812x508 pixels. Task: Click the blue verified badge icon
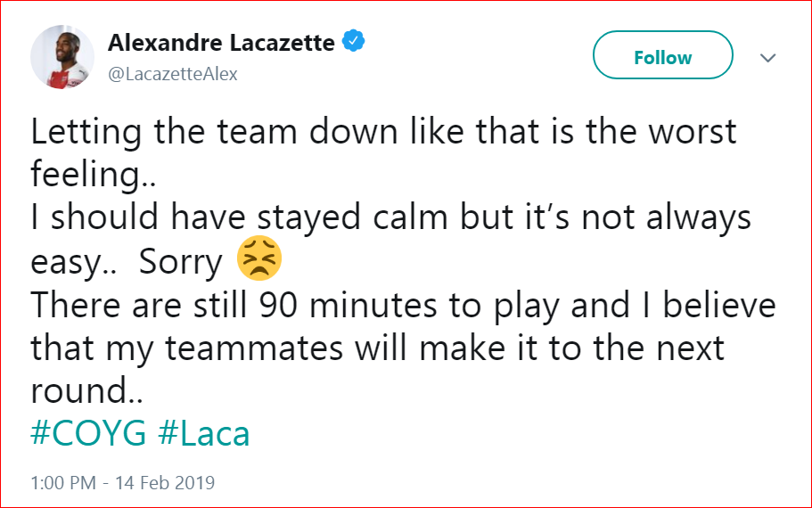(354, 42)
